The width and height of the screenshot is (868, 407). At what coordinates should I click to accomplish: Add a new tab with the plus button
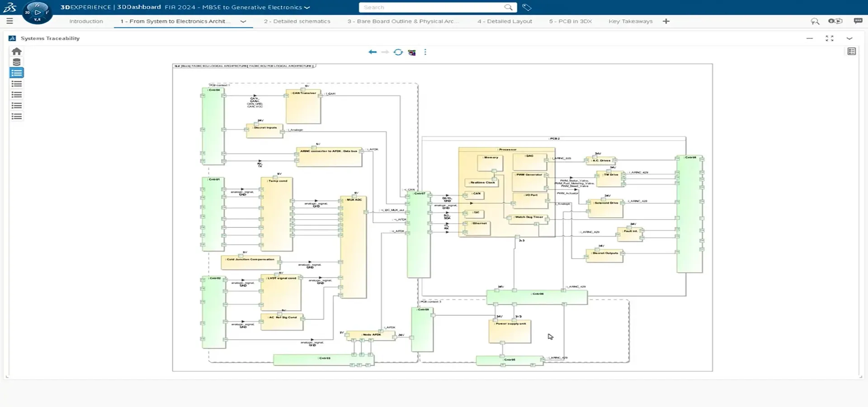[x=666, y=21]
